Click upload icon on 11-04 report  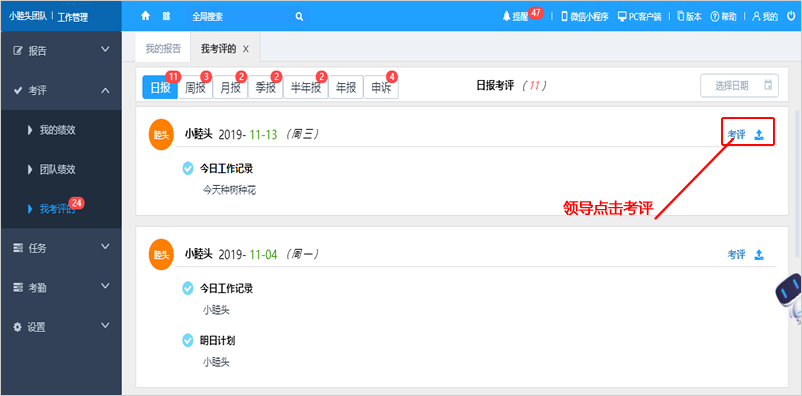click(x=760, y=255)
